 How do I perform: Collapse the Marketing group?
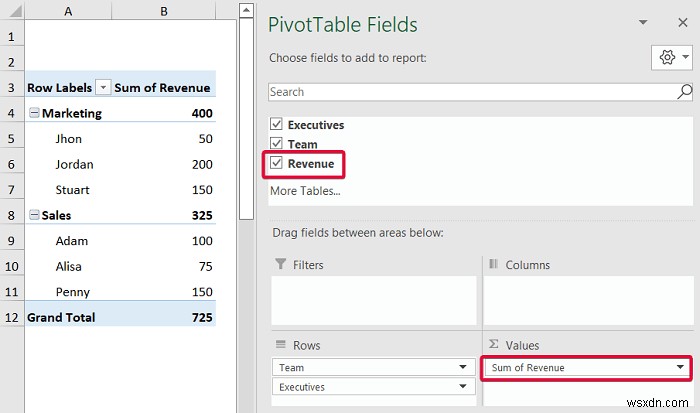tap(34, 113)
